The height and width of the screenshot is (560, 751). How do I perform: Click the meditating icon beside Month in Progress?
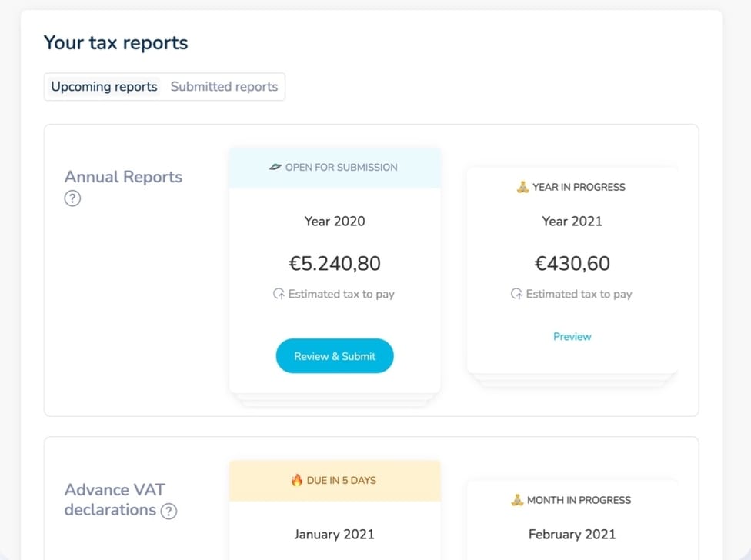(517, 500)
